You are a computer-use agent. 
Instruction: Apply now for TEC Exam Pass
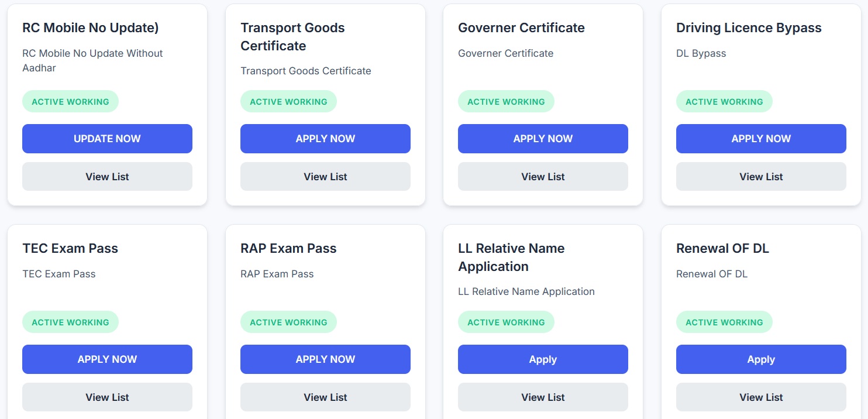coord(107,359)
